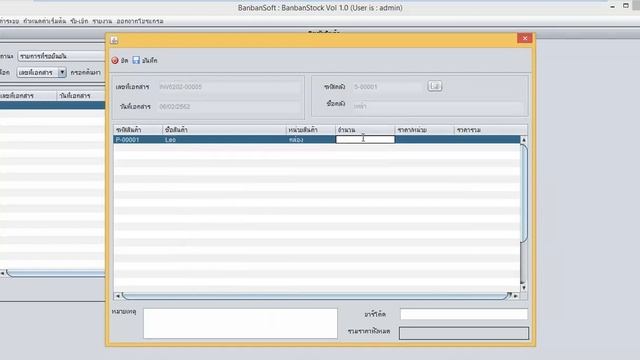Click the input field above the total price box
This screenshot has width=640, height=360.
point(464,314)
